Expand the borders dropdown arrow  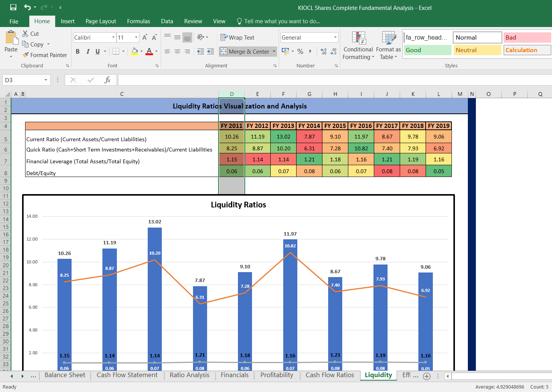123,51
